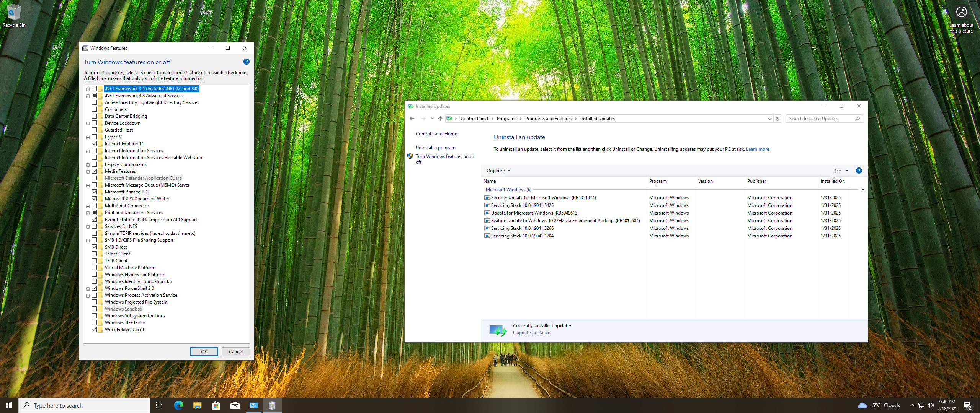Expand Internet Information Services node
980x413 pixels.
[x=88, y=151]
